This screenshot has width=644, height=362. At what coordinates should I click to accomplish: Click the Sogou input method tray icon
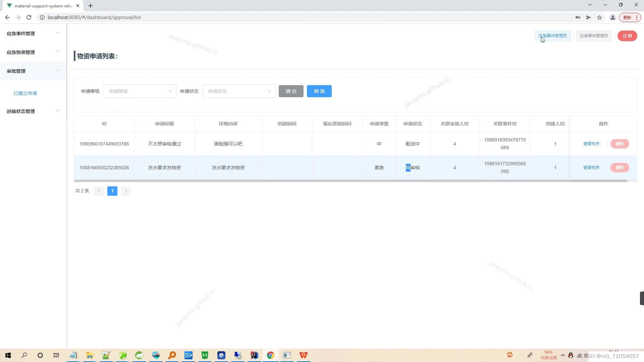pos(510,355)
